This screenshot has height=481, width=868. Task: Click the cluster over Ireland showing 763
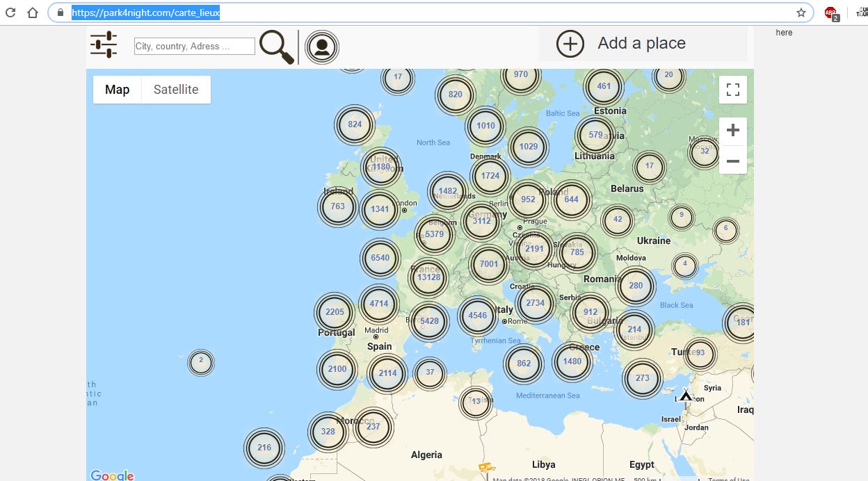coord(337,206)
